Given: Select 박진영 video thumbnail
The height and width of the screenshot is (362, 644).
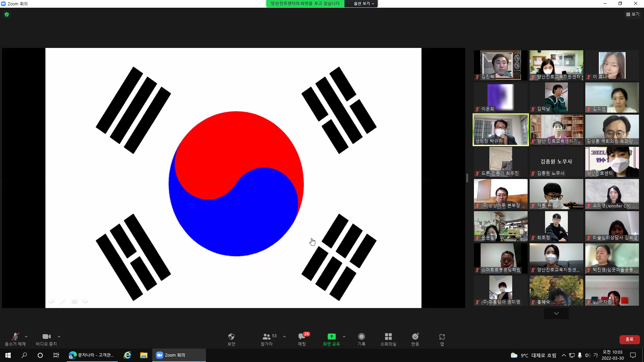Looking at the screenshot, I should point(612,258).
